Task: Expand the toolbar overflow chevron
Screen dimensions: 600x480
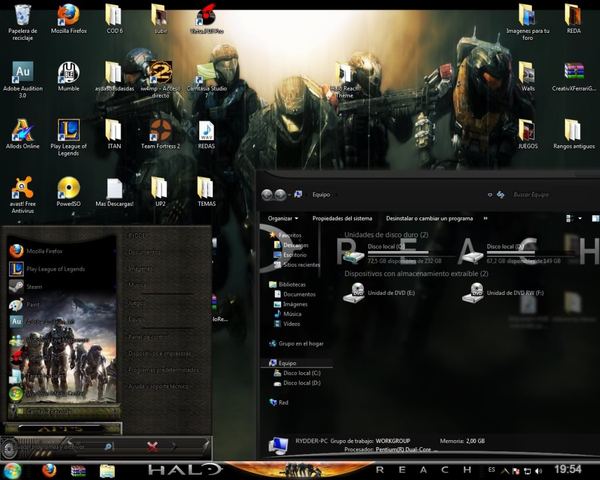Action: (485, 219)
